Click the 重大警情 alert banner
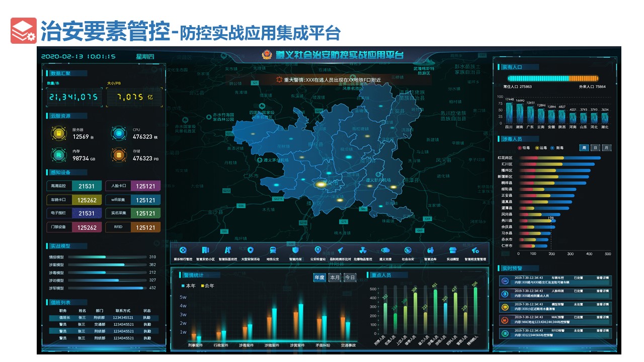 click(328, 80)
